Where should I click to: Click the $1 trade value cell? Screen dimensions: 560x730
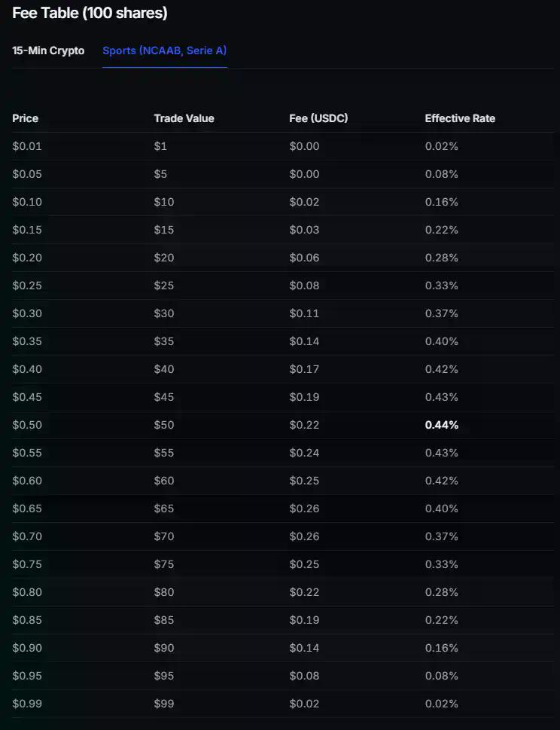pyautogui.click(x=157, y=146)
